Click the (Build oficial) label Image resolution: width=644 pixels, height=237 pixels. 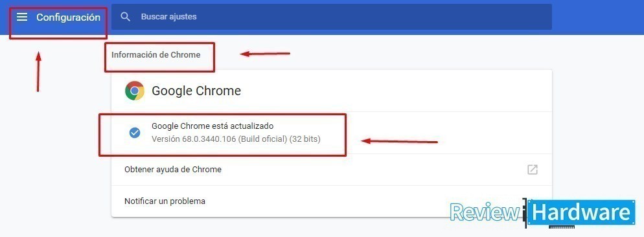pyautogui.click(x=262, y=139)
